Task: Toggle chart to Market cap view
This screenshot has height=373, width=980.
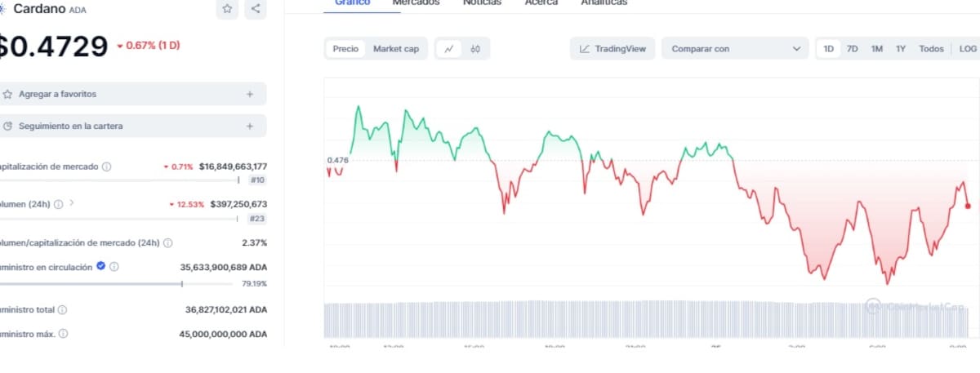Action: coord(395,49)
